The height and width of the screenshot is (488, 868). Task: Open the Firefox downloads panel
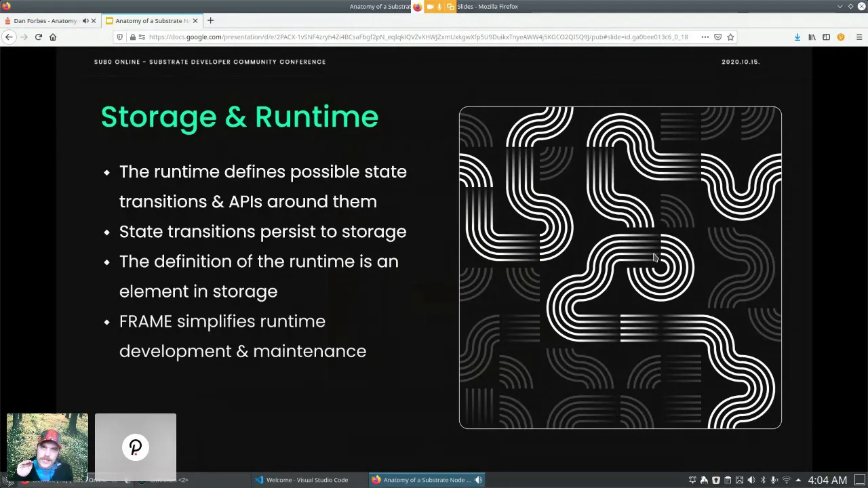click(797, 37)
